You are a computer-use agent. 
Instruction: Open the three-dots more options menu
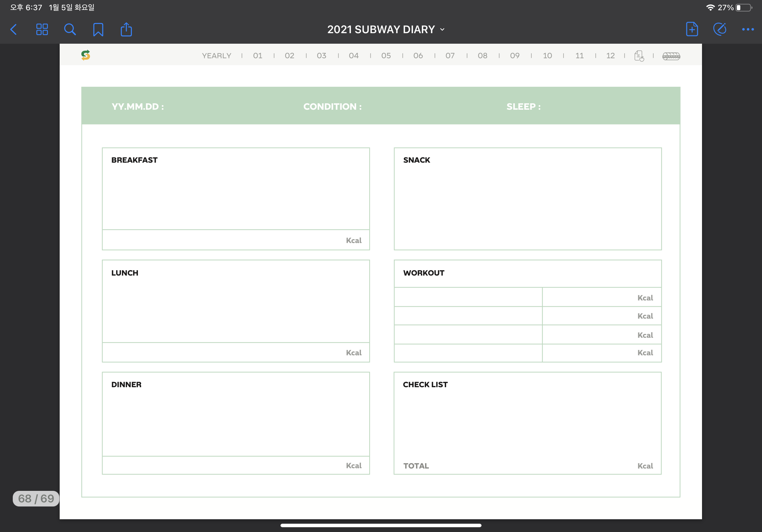pyautogui.click(x=748, y=30)
